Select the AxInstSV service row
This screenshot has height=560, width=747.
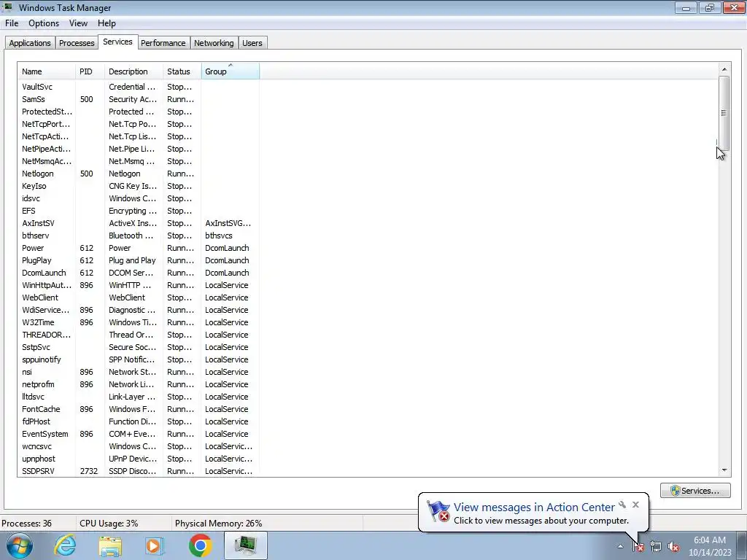tap(138, 223)
